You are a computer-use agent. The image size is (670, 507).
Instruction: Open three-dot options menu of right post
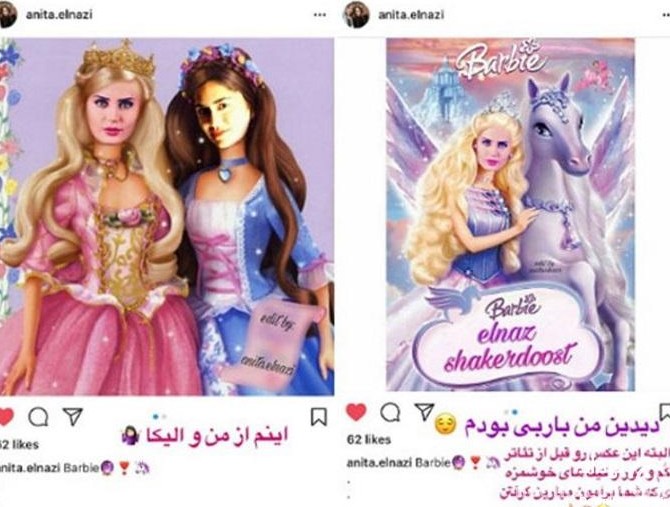pos(665,15)
